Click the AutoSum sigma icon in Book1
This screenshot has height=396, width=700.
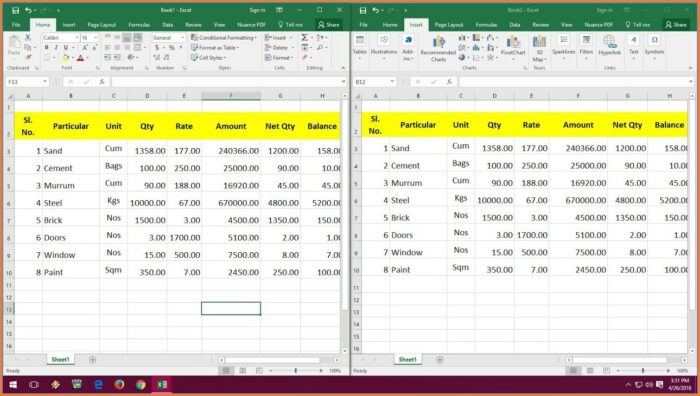pos(304,38)
